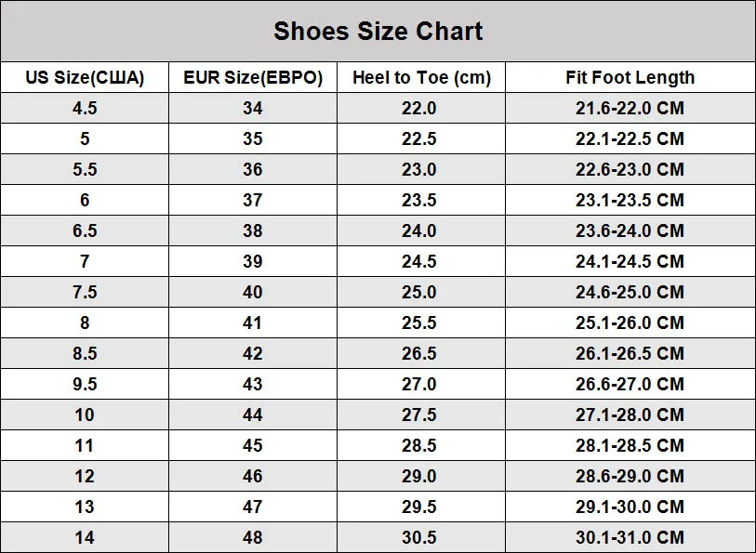Select the 30.1-31.0 CM fit length cell
Screen dimensions: 756x553
tap(630, 537)
